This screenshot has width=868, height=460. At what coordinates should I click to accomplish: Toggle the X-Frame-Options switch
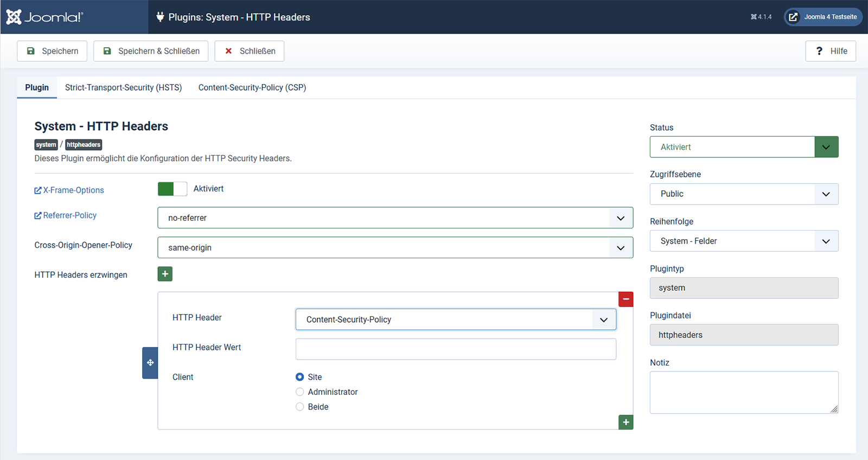tap(172, 189)
